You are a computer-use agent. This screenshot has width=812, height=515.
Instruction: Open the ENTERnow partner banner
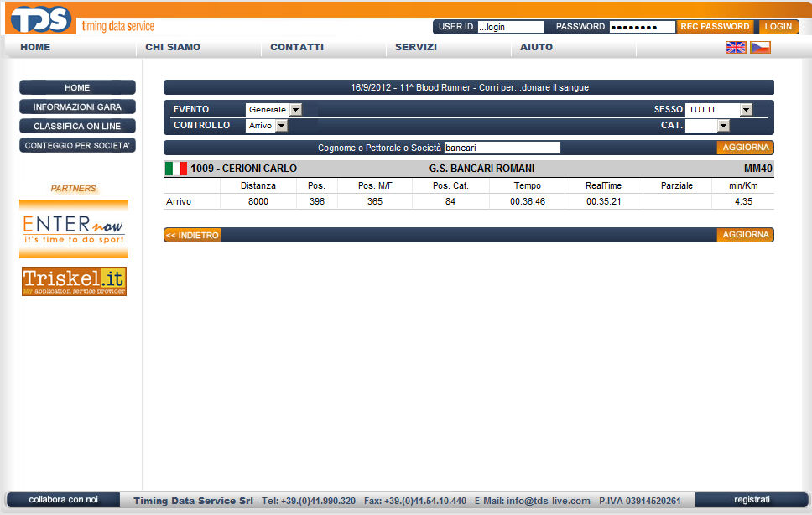[75, 229]
